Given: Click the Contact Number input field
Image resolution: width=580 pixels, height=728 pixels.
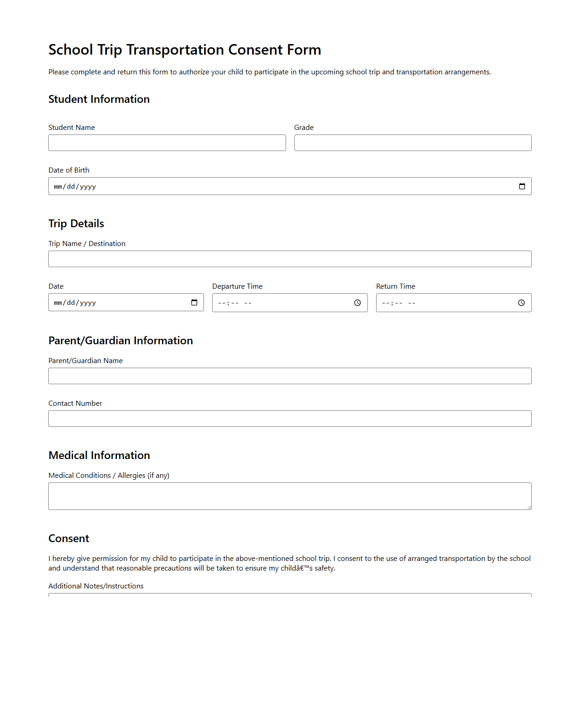Looking at the screenshot, I should pyautogui.click(x=290, y=418).
